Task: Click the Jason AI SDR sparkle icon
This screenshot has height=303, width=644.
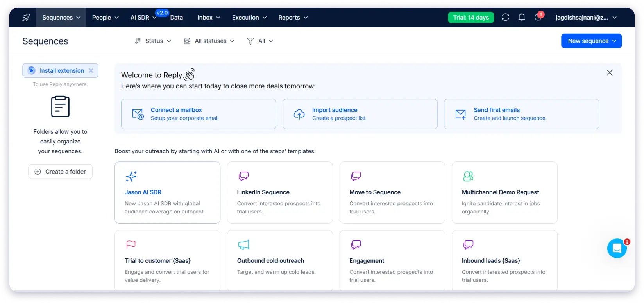Action: coord(131,177)
